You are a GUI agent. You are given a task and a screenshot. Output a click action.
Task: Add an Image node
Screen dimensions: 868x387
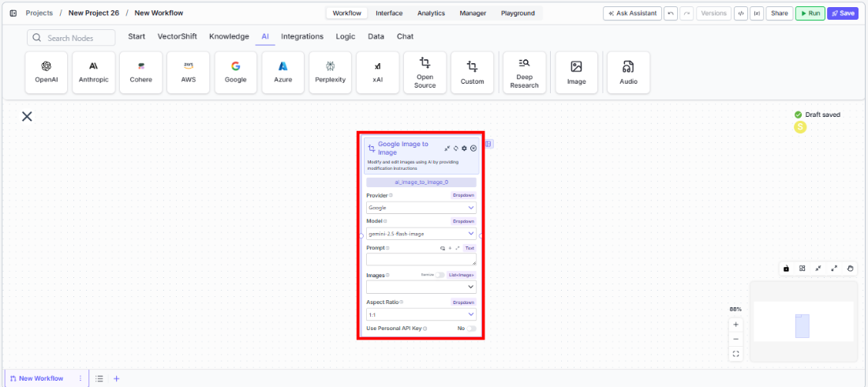[576, 73]
